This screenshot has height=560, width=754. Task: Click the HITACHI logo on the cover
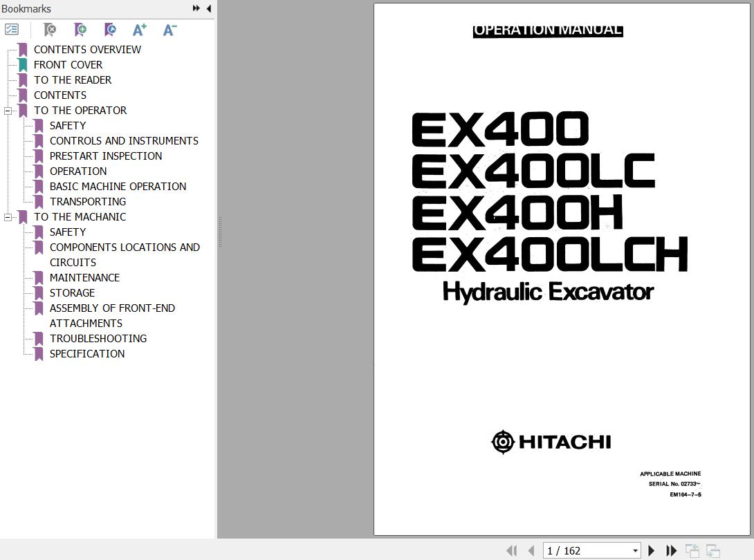point(551,442)
